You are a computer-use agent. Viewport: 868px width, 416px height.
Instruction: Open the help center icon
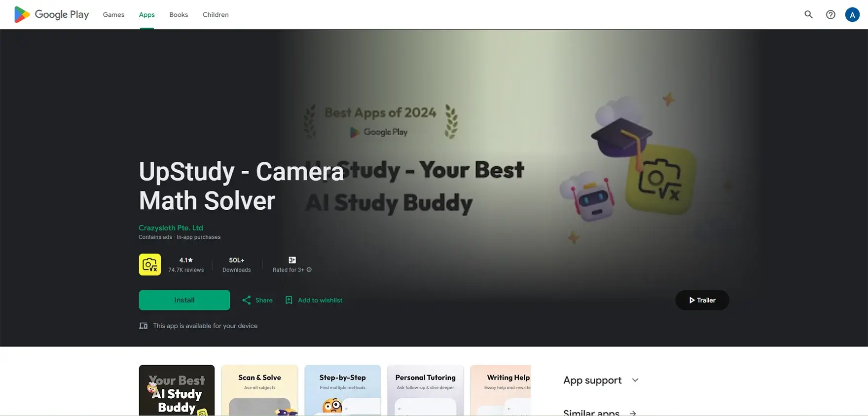[x=831, y=15]
